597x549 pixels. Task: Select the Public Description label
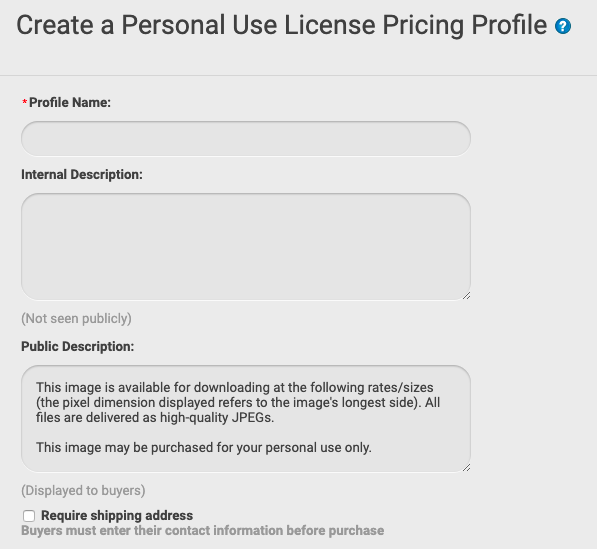point(78,346)
